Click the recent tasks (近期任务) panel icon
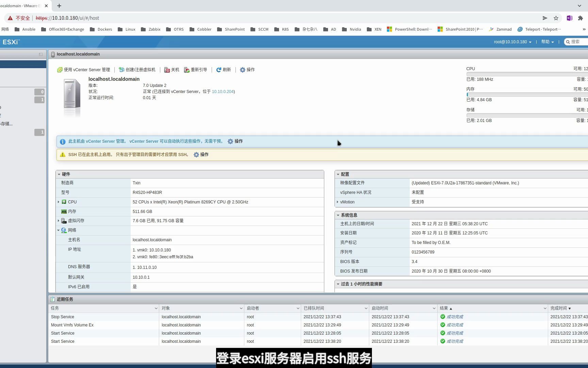The width and height of the screenshot is (588, 368). click(x=52, y=300)
